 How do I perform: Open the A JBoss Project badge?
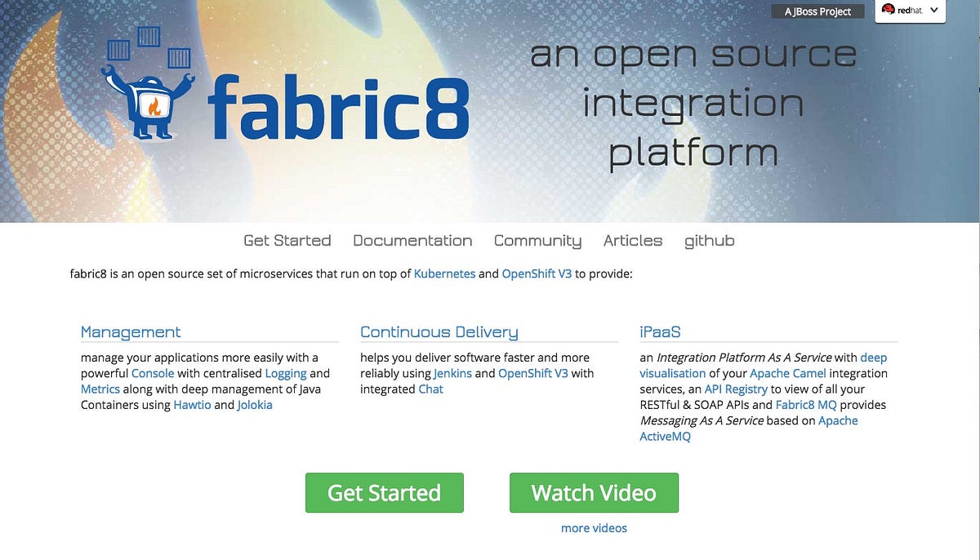click(x=817, y=11)
